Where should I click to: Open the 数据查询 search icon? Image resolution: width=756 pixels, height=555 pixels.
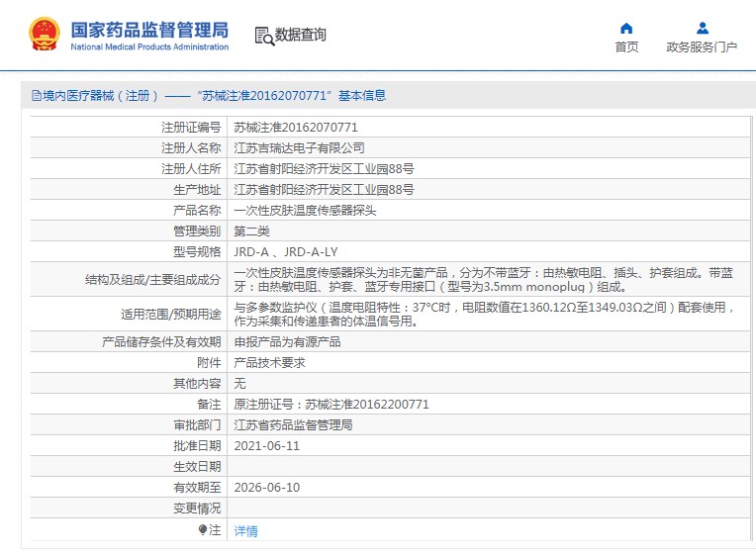(x=264, y=36)
